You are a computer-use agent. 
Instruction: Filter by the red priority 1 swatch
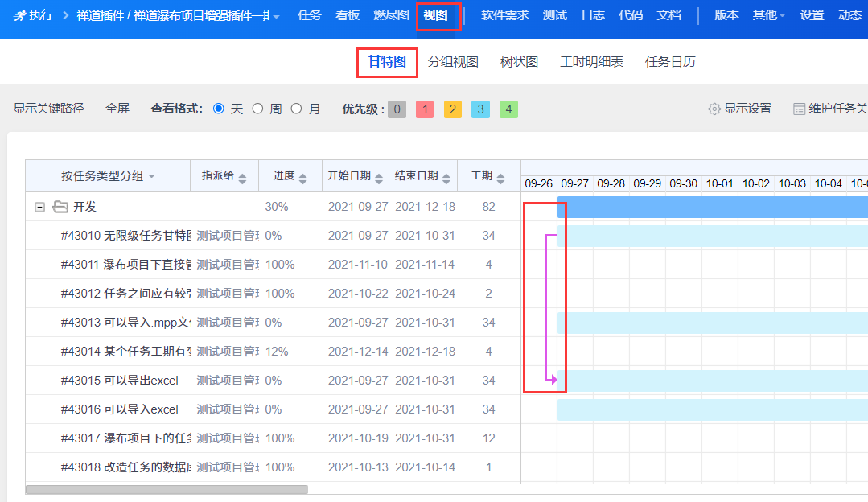tap(425, 109)
